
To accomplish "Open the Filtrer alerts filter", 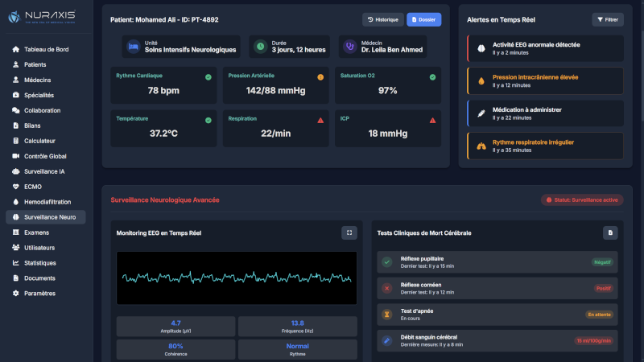I will tap(607, 19).
